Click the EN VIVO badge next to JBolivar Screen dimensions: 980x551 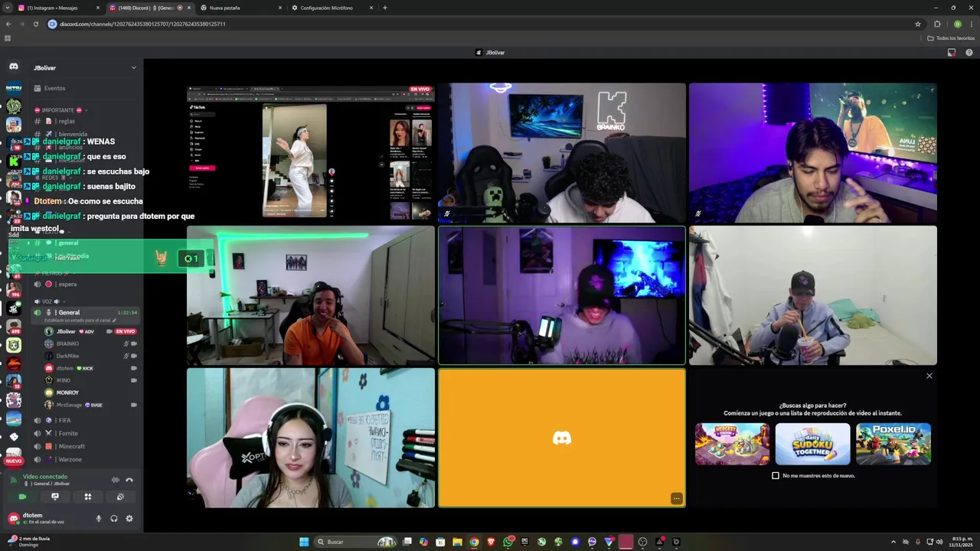(x=126, y=331)
